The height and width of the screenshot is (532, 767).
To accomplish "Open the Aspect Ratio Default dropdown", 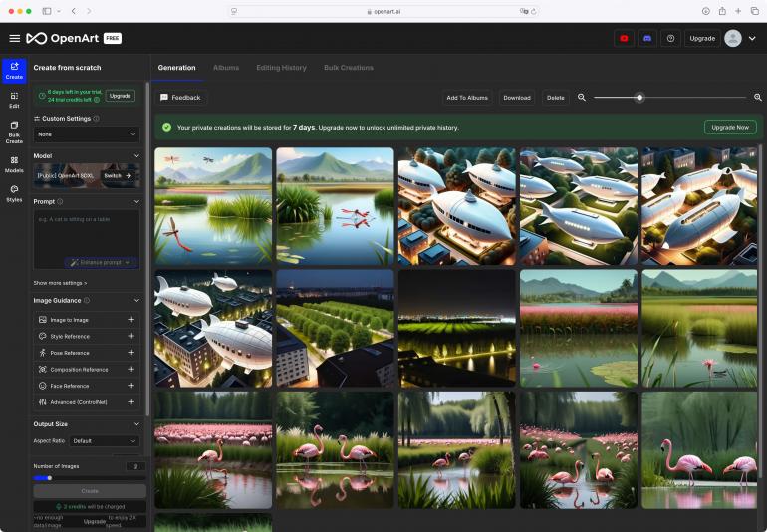I will (104, 441).
